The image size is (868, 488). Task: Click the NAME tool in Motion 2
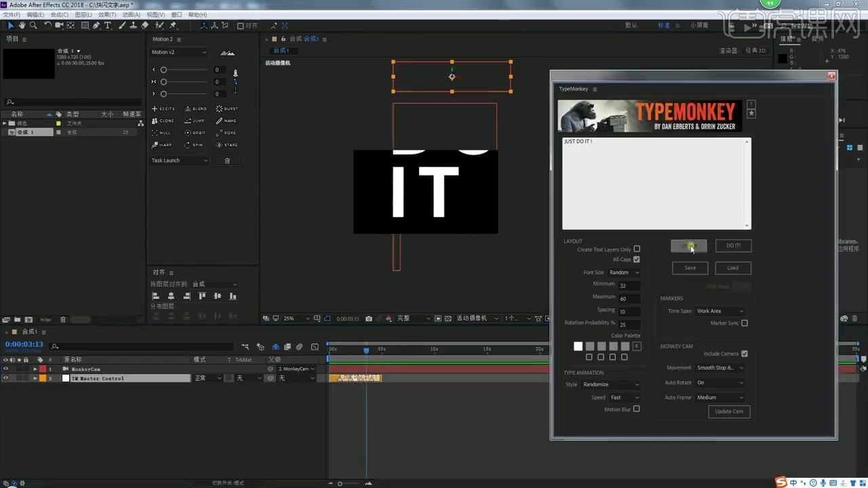point(226,121)
